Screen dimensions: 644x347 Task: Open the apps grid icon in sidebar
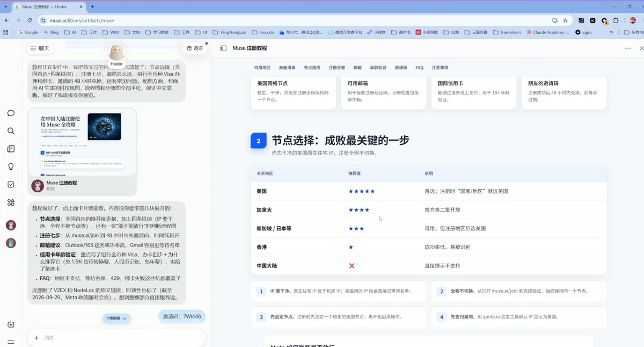coord(11,202)
